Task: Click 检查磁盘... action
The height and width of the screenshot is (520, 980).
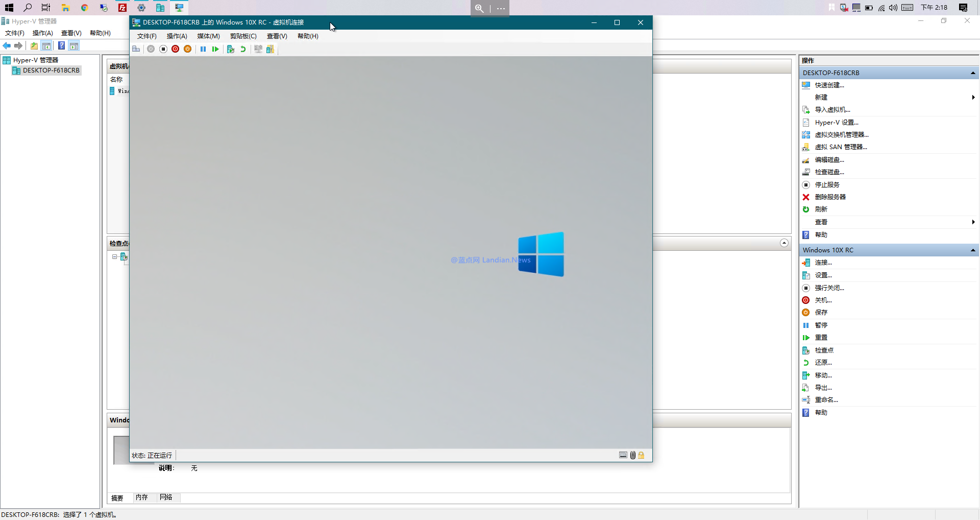Action: pos(829,172)
